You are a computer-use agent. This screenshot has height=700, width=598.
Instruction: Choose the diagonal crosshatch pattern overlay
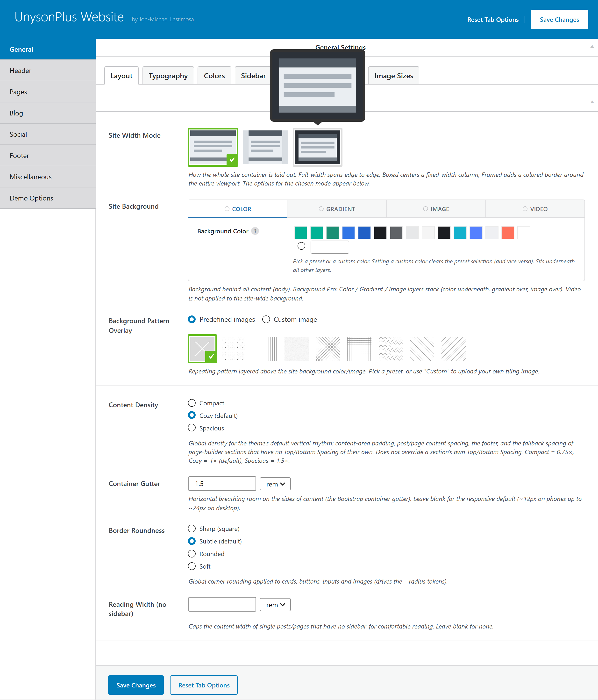click(x=328, y=349)
